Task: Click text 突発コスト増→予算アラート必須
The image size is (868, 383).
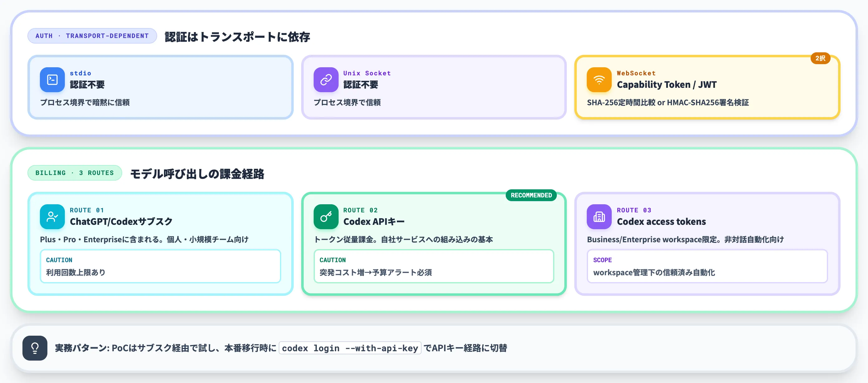Action: (x=375, y=272)
